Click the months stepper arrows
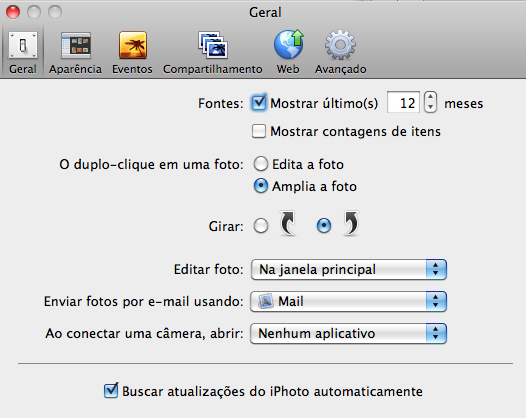 click(430, 102)
